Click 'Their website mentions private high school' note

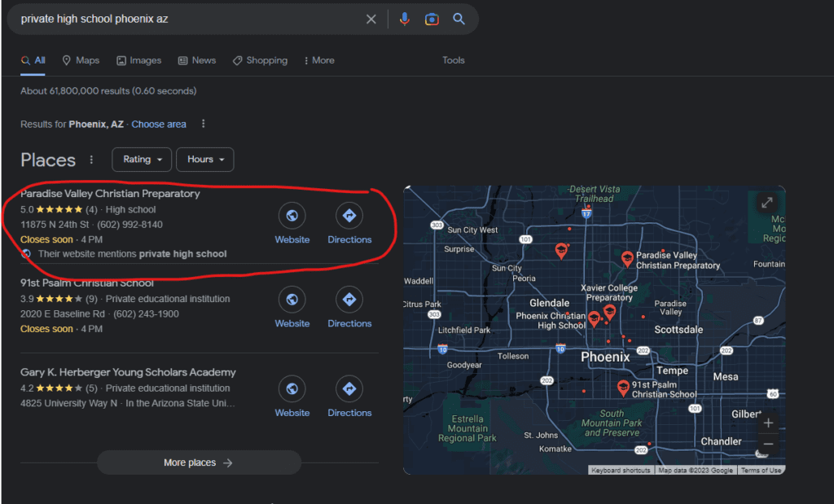coord(133,254)
